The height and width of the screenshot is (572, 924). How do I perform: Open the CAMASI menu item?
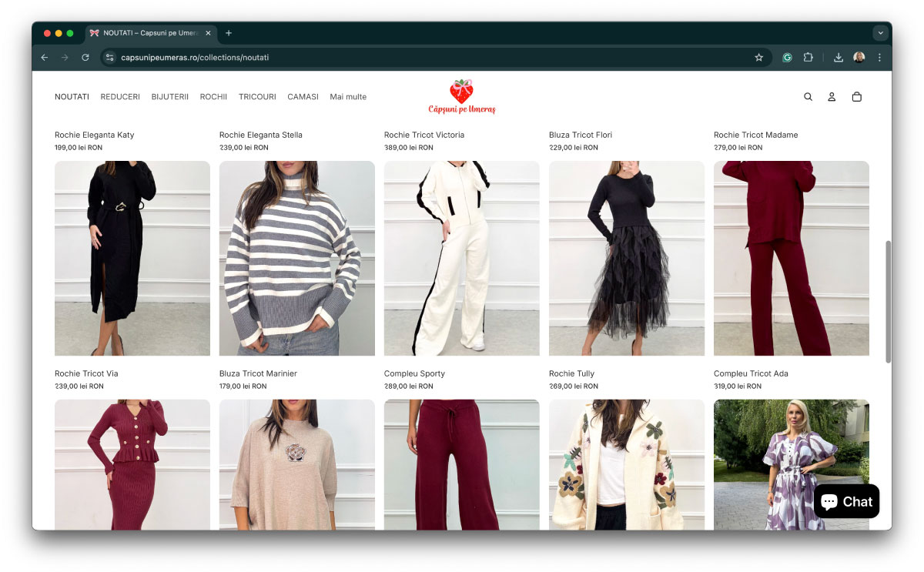(x=303, y=97)
